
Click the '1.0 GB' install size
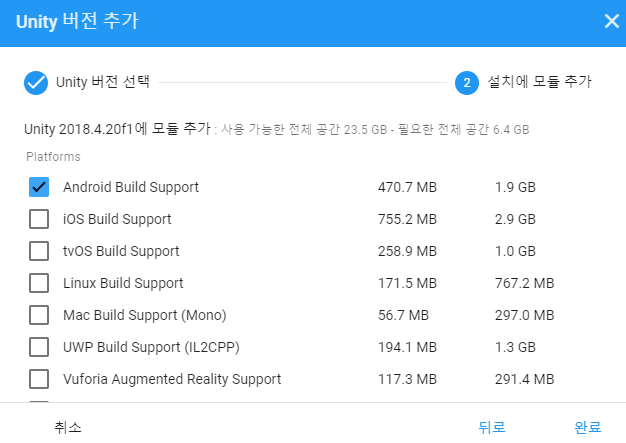(515, 251)
